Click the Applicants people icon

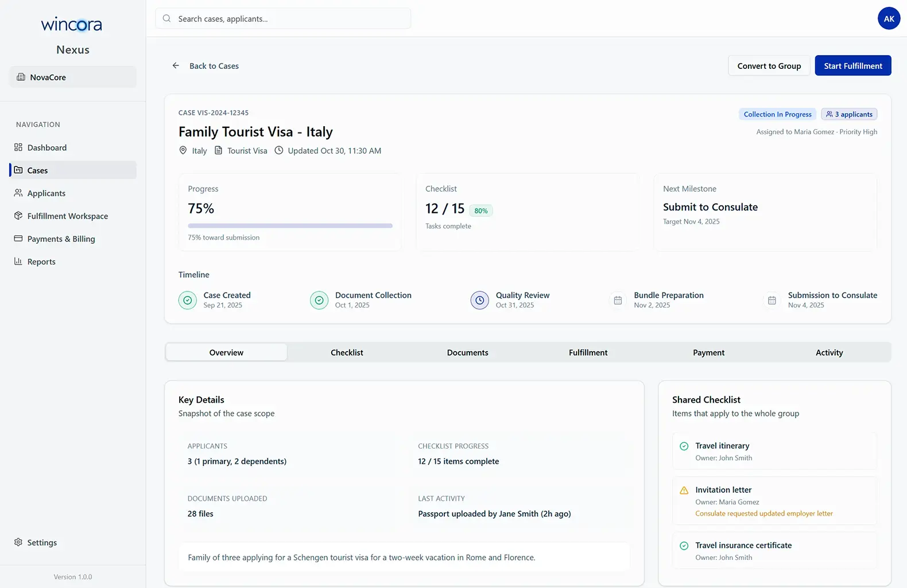coord(18,193)
